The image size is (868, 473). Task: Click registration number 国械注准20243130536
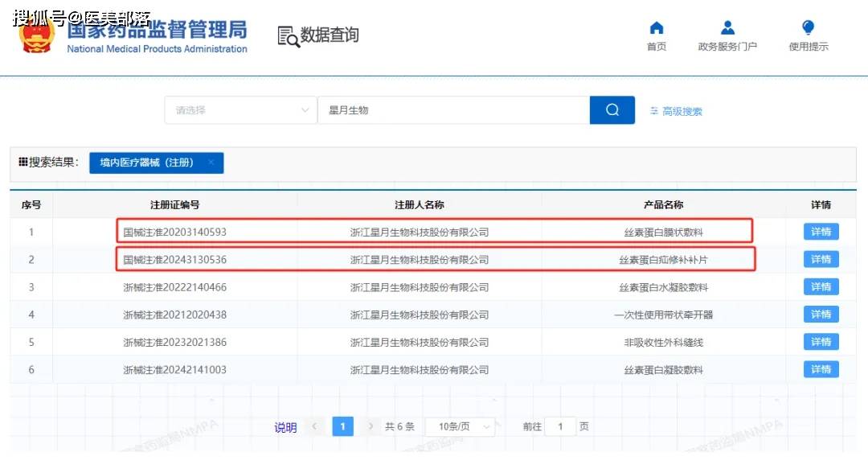tap(175, 259)
